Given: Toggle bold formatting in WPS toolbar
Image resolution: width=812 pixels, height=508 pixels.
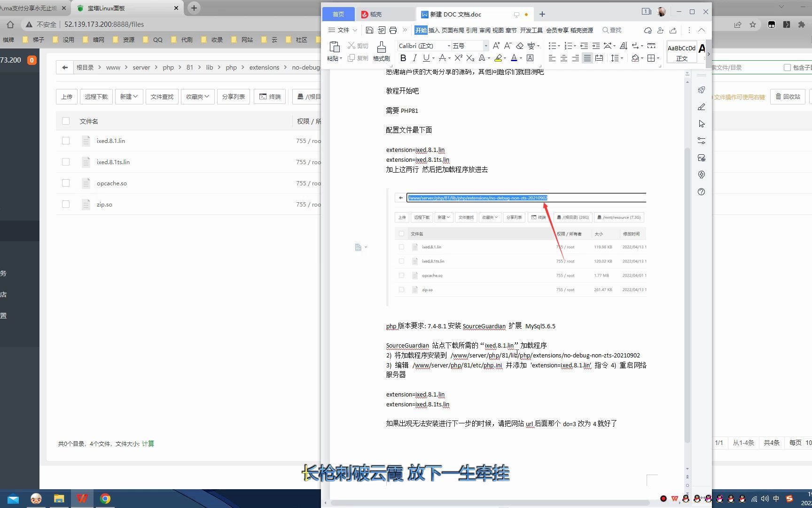Looking at the screenshot, I should 403,58.
